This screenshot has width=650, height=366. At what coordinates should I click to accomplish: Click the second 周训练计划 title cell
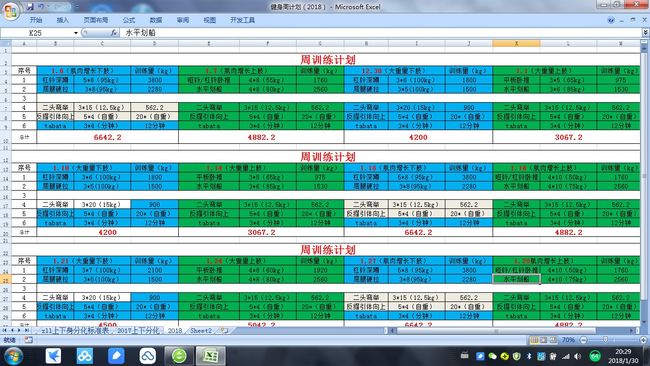[x=327, y=157]
